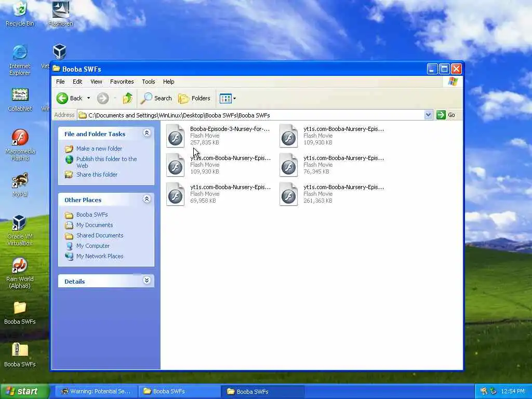The width and height of the screenshot is (532, 399).
Task: Select MyPal desktop shortcut
Action: pyautogui.click(x=20, y=184)
